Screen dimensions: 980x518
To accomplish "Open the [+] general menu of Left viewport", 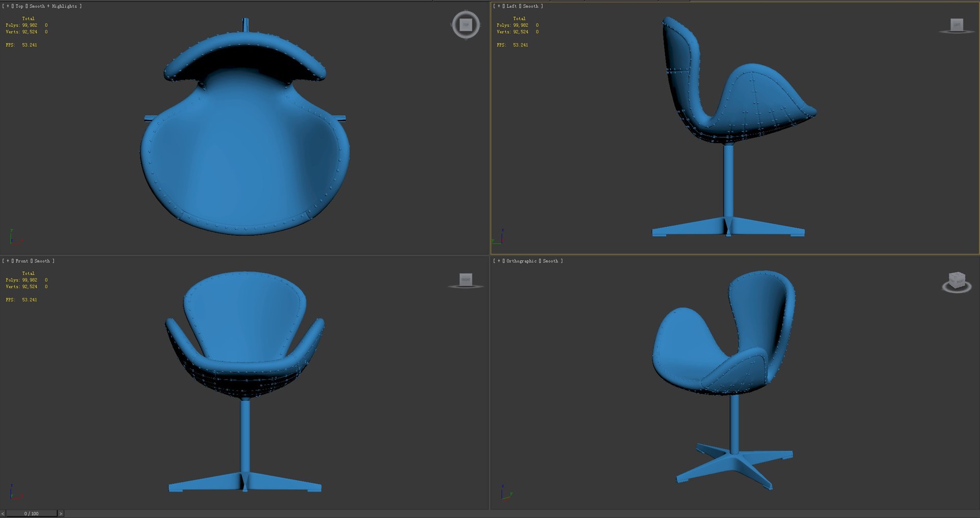I will [499, 6].
